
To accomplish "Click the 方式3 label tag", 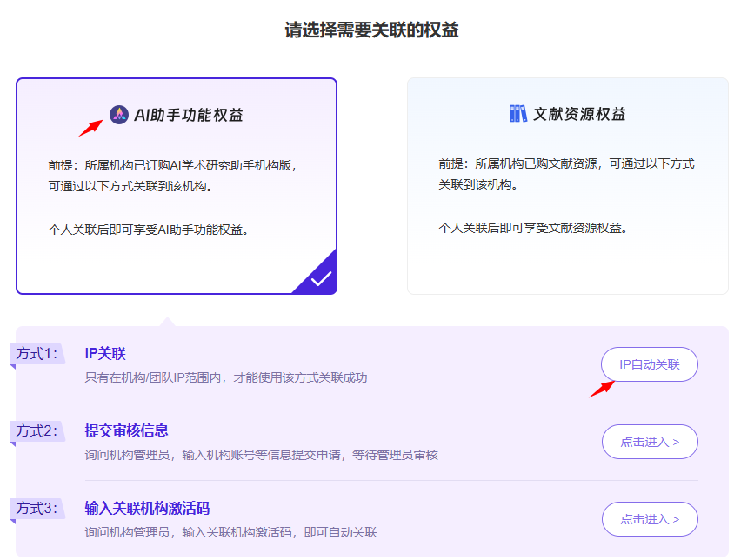I will click(37, 508).
